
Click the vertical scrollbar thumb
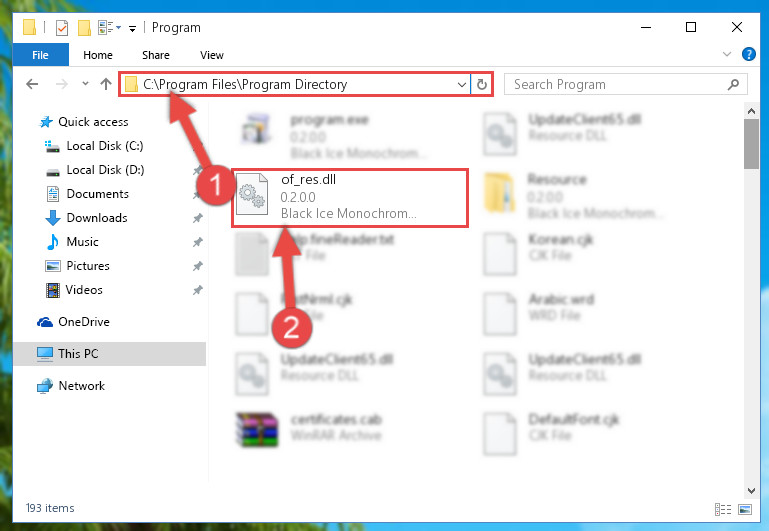point(751,144)
